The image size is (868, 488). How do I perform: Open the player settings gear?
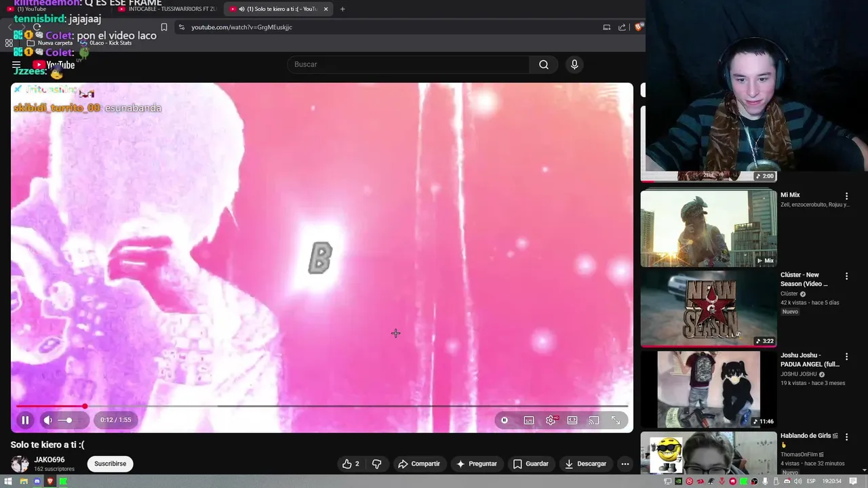coord(551,420)
